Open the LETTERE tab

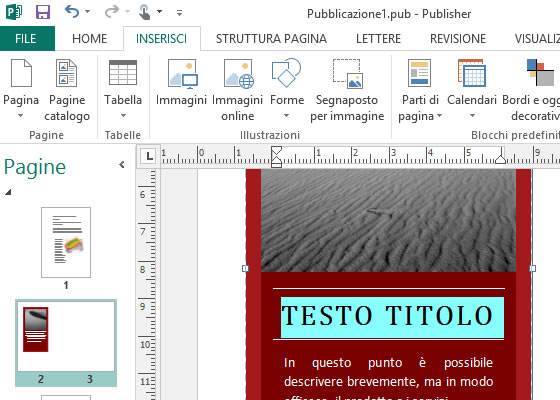point(378,39)
